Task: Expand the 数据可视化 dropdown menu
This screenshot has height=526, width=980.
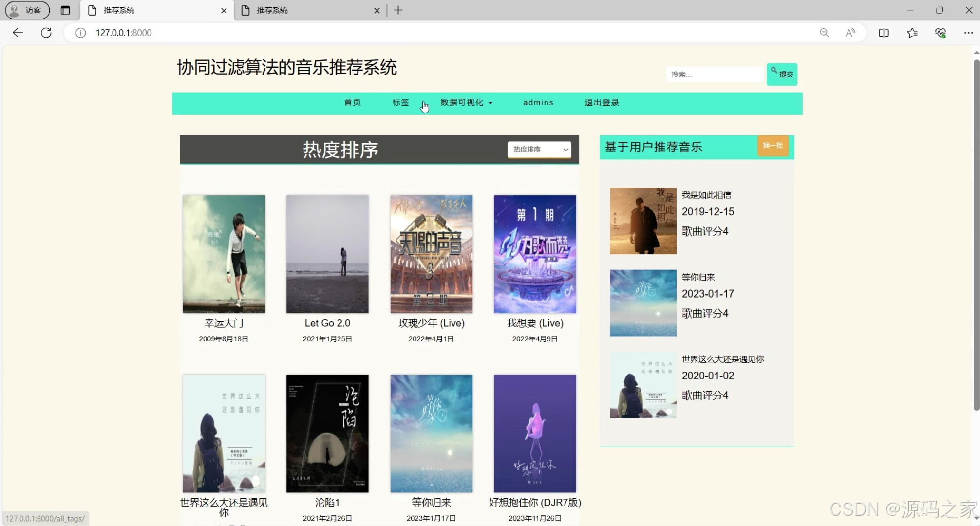Action: tap(466, 103)
